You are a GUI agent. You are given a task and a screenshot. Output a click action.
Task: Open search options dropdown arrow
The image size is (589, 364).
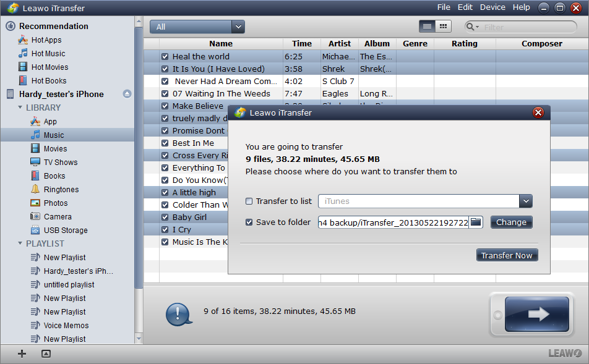tap(478, 27)
